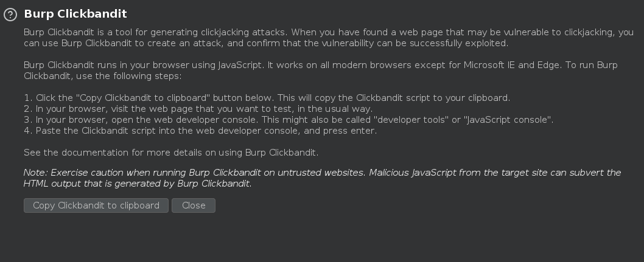Click the 'Microsoft IE and Edge' mention
Screen dimensions: 644x262
512,65
